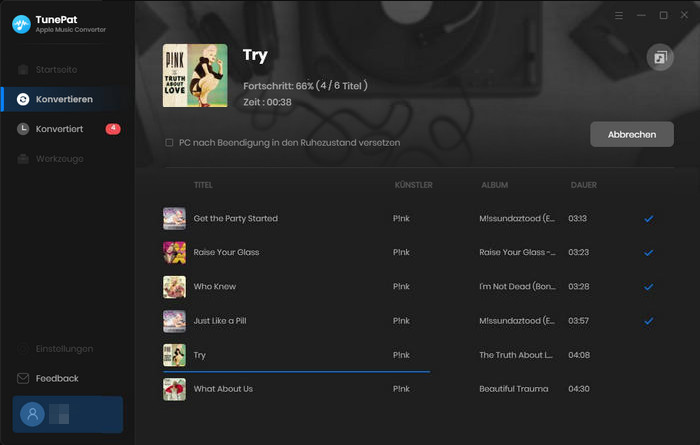This screenshot has width=700, height=445.
Task: Click the Try row album thumbnail
Action: point(174,355)
